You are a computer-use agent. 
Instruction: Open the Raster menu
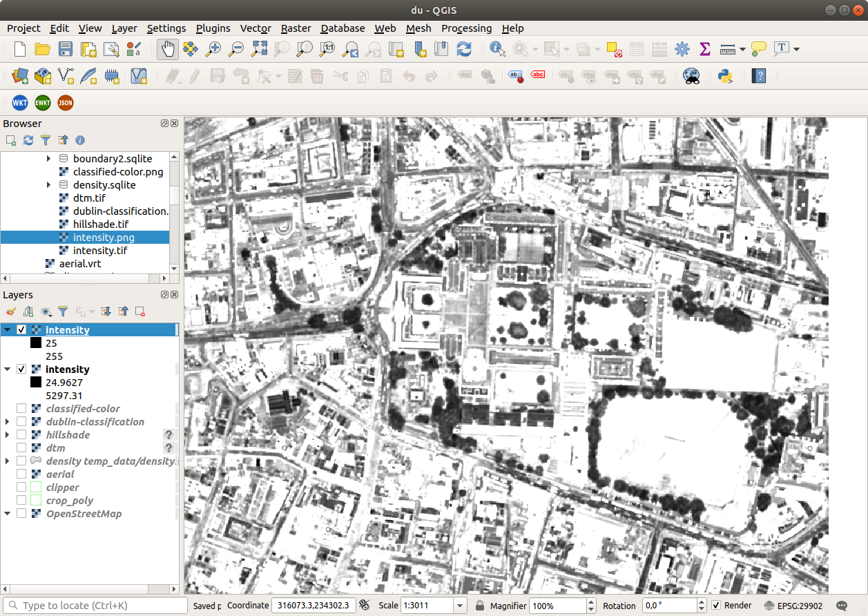point(296,28)
